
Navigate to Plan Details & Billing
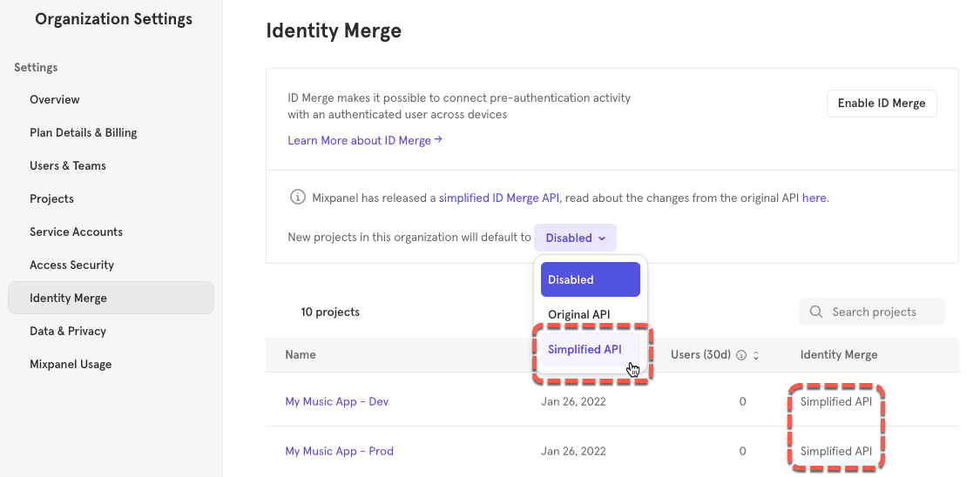click(x=84, y=132)
